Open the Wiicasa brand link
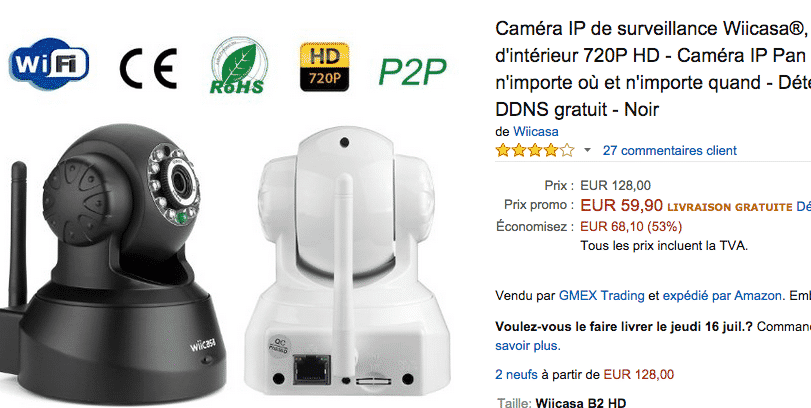Image resolution: width=811 pixels, height=408 pixels. tap(536, 131)
